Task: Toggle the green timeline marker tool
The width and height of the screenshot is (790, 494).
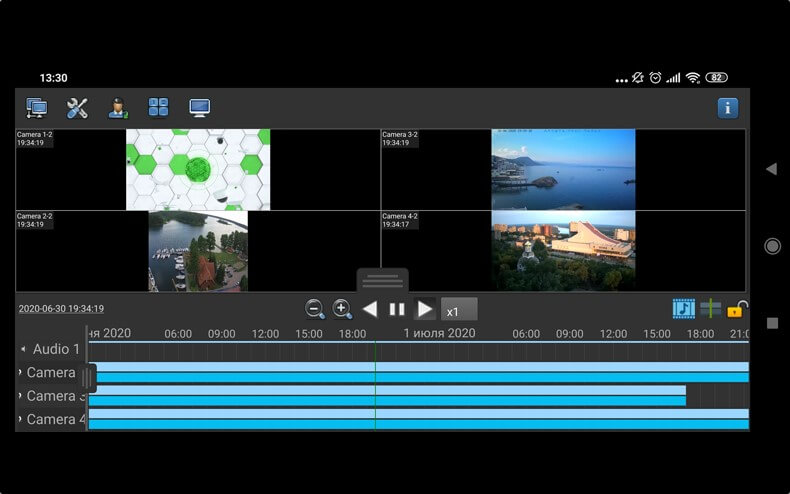Action: point(711,309)
